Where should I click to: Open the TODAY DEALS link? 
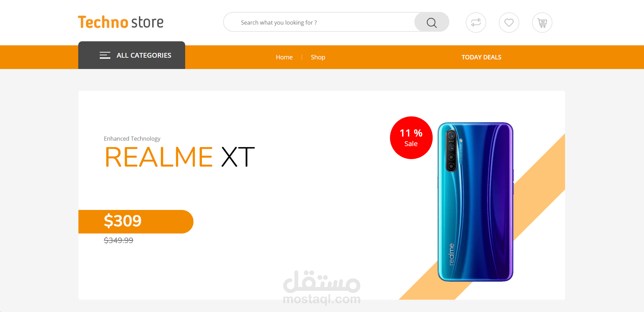[481, 57]
